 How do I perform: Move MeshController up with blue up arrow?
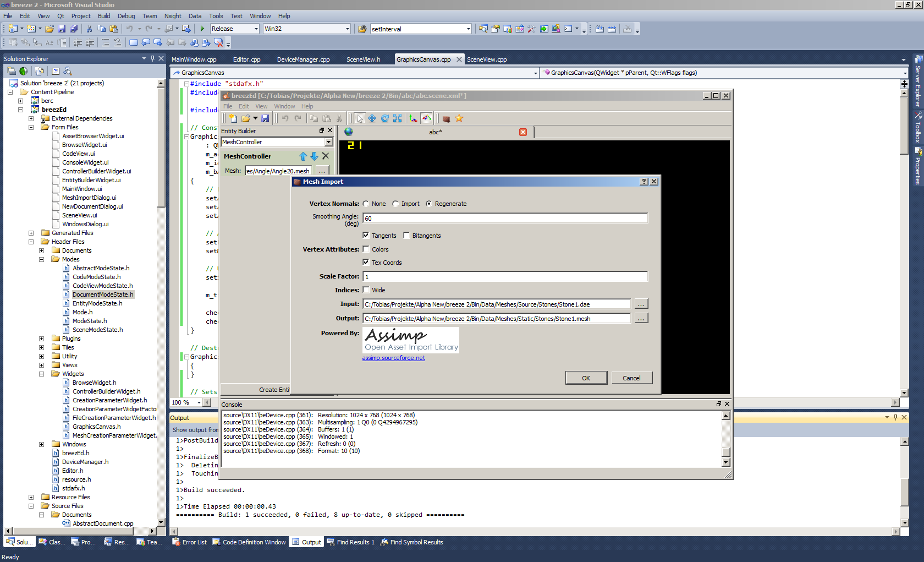click(303, 156)
